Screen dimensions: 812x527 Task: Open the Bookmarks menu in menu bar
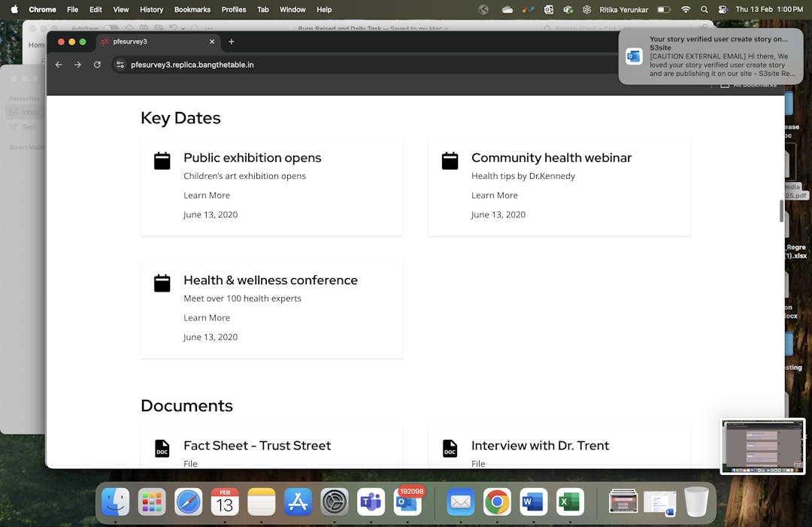point(192,10)
